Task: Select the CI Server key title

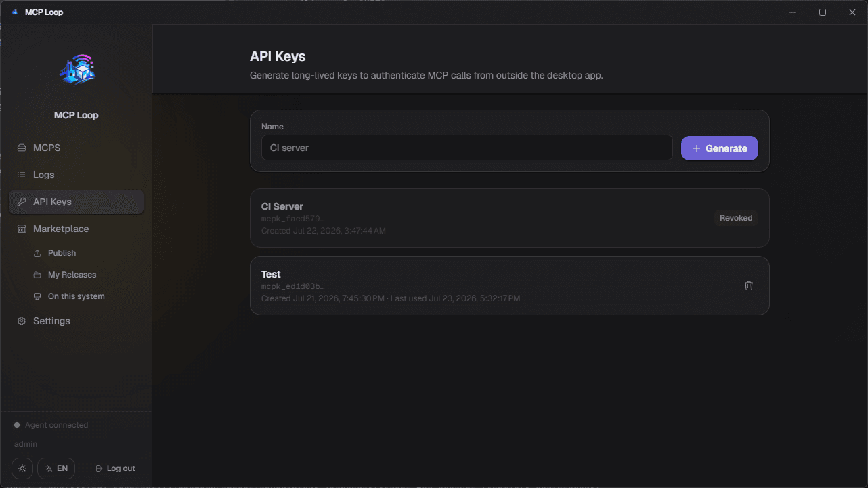Action: coord(282,206)
